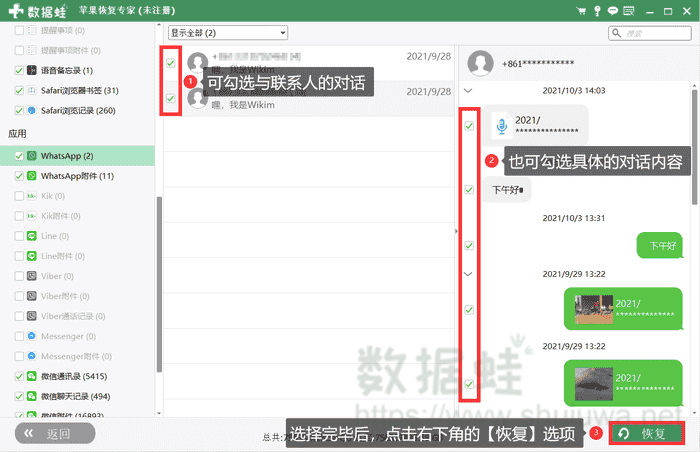Click the key registration icon

tap(597, 9)
